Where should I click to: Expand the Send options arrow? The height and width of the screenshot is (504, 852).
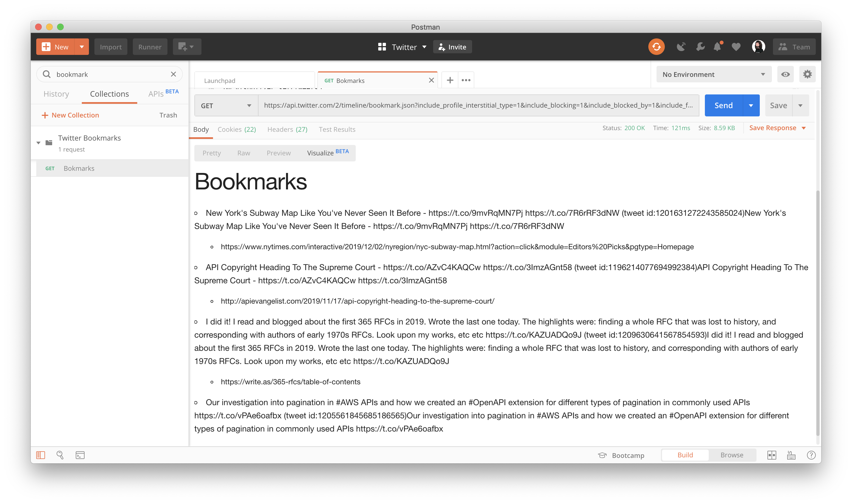point(751,106)
